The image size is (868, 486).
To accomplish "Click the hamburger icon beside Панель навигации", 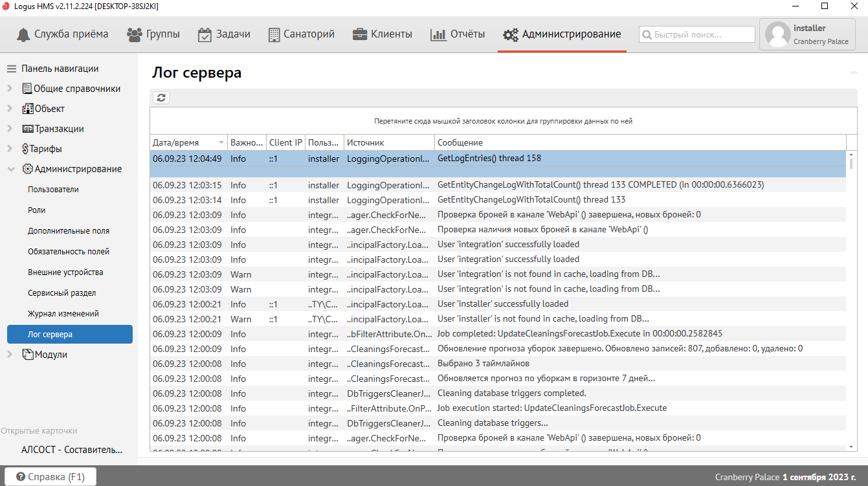I will coord(12,69).
